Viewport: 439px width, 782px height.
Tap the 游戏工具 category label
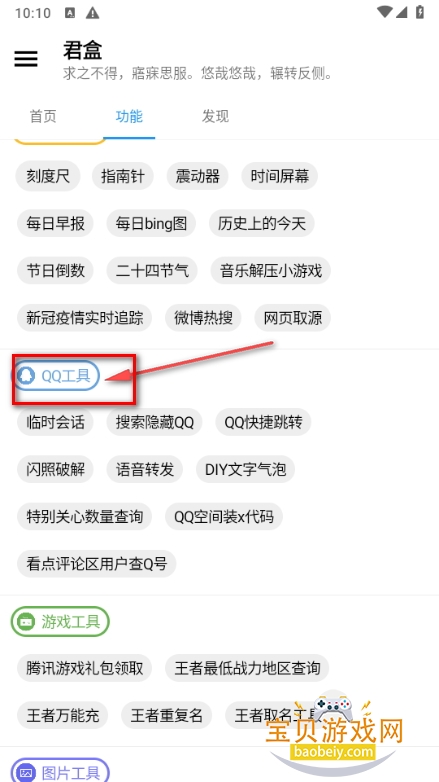(x=71, y=622)
